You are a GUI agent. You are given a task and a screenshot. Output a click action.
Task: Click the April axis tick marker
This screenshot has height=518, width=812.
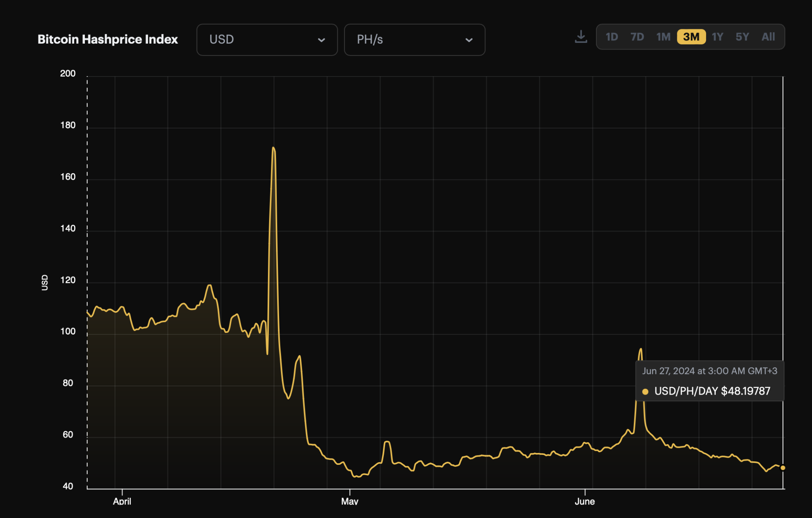click(122, 493)
